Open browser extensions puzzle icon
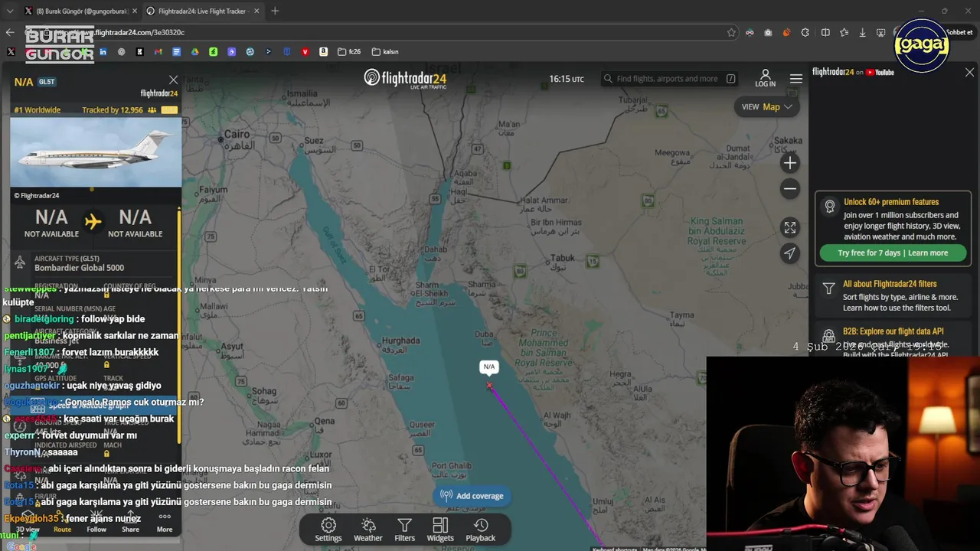 pyautogui.click(x=805, y=32)
